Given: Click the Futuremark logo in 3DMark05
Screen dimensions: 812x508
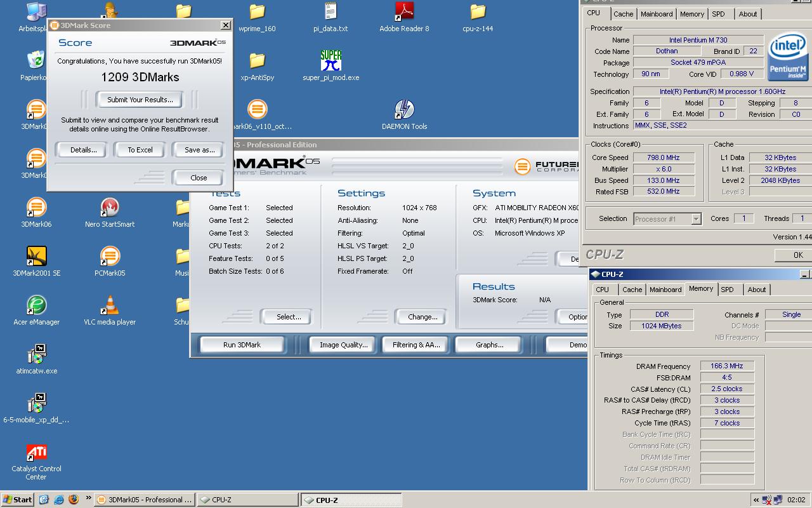Looking at the screenshot, I should [546, 166].
